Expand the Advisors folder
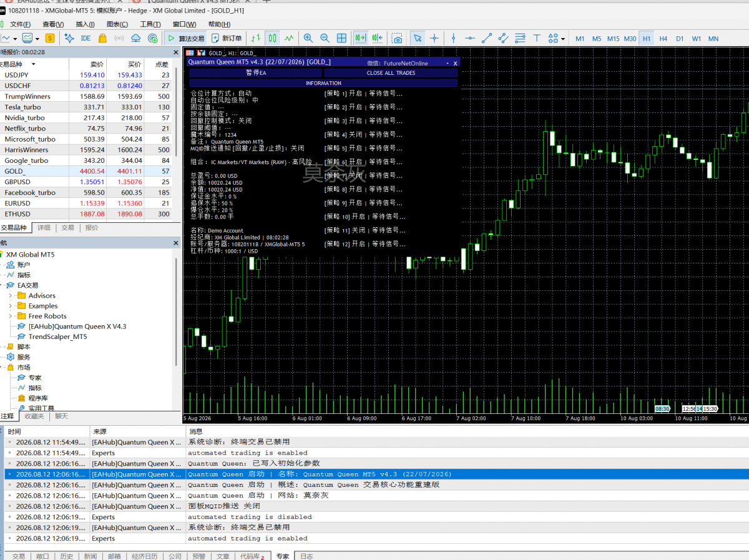 [11, 296]
